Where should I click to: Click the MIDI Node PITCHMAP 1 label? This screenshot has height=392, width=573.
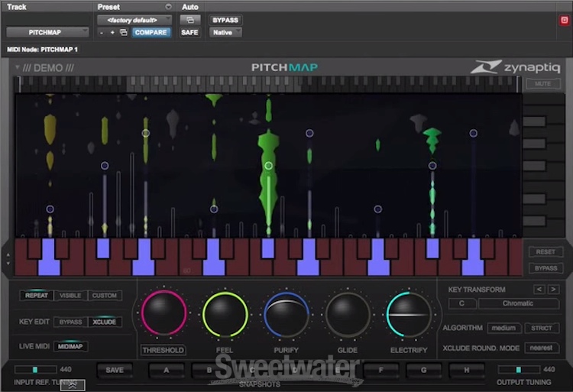42,50
